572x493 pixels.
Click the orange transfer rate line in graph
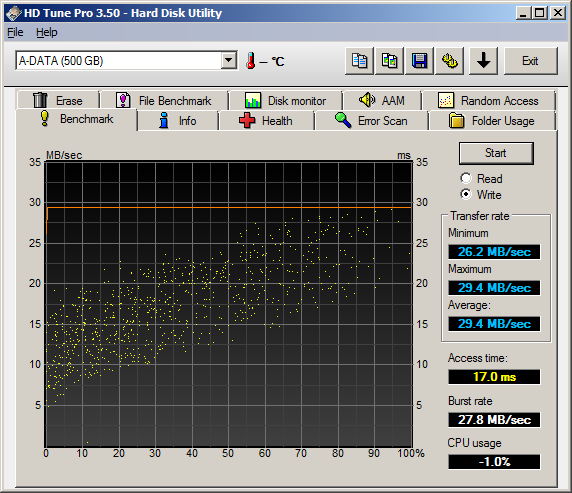click(230, 207)
